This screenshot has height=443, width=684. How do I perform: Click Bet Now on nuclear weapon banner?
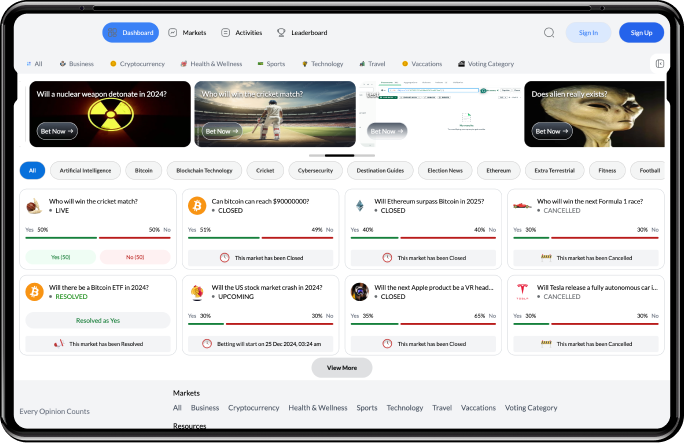click(55, 131)
